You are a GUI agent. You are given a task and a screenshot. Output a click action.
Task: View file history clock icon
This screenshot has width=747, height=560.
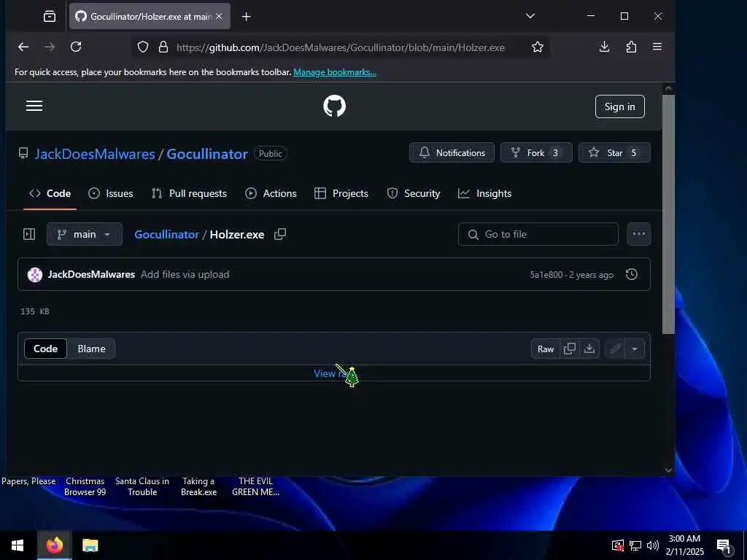[631, 274]
